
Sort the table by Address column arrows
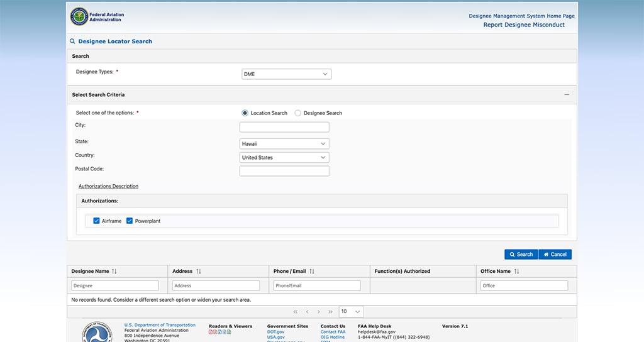tap(199, 272)
